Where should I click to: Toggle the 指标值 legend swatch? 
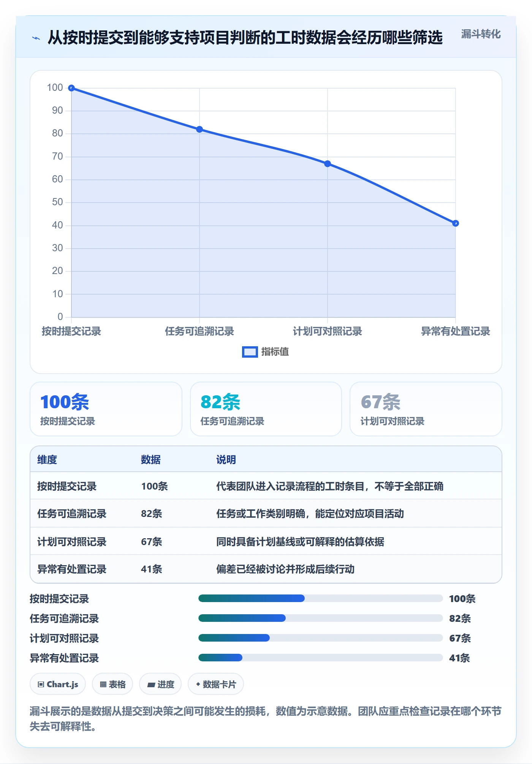(x=250, y=352)
